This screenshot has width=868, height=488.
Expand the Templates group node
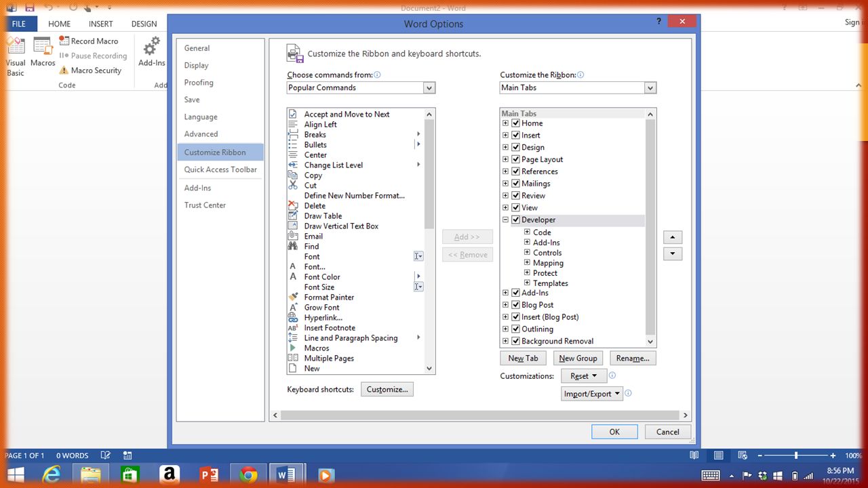(527, 283)
